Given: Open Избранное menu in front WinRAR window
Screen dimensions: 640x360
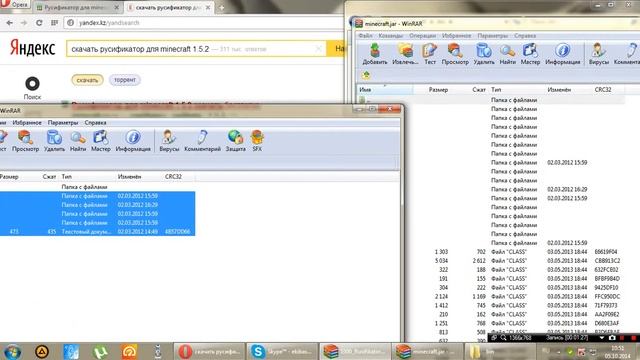Looking at the screenshot, I should [27, 122].
